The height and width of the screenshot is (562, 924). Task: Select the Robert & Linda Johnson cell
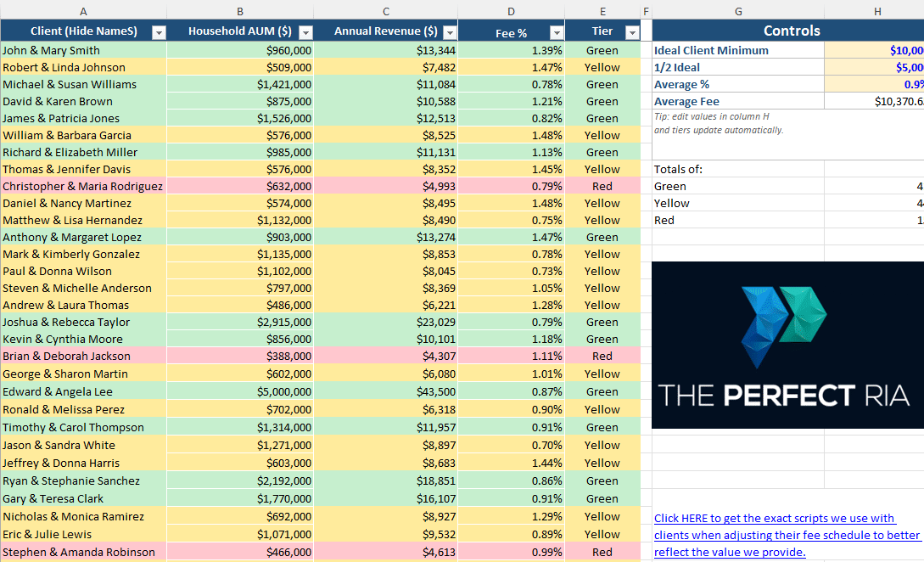click(x=84, y=67)
